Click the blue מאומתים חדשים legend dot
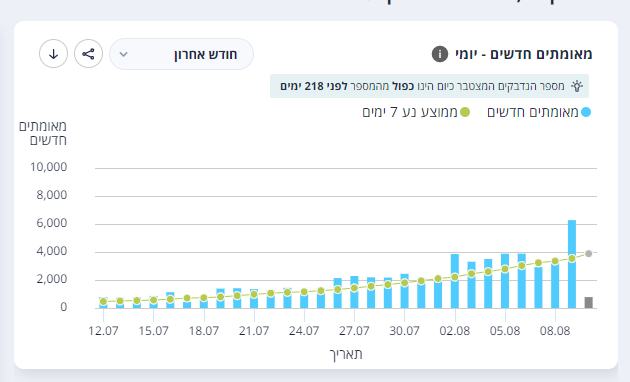 point(586,112)
